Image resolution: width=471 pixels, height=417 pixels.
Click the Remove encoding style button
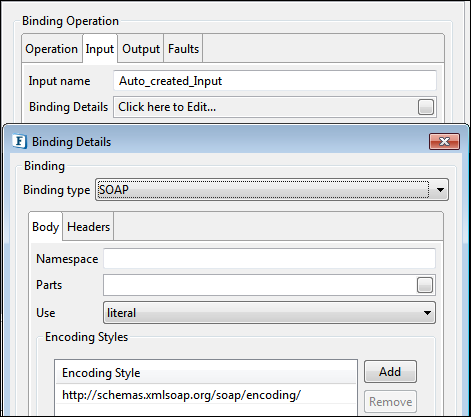tap(390, 402)
